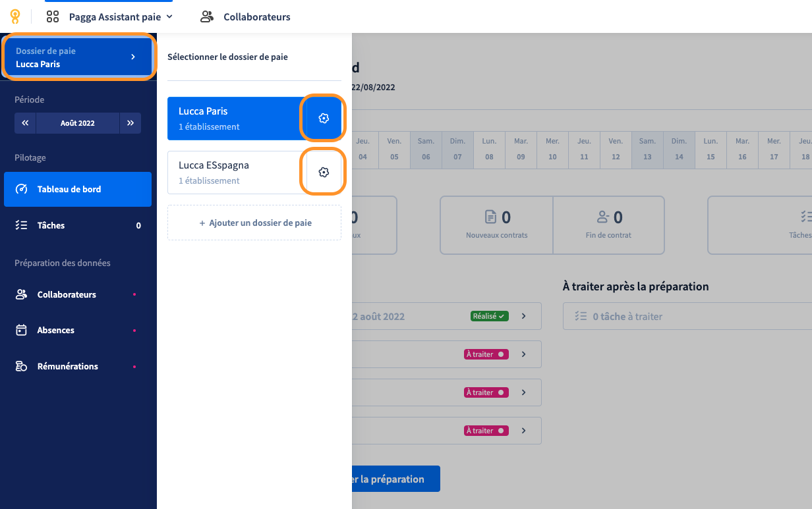Open Rémunérations sidebar item

(78, 366)
